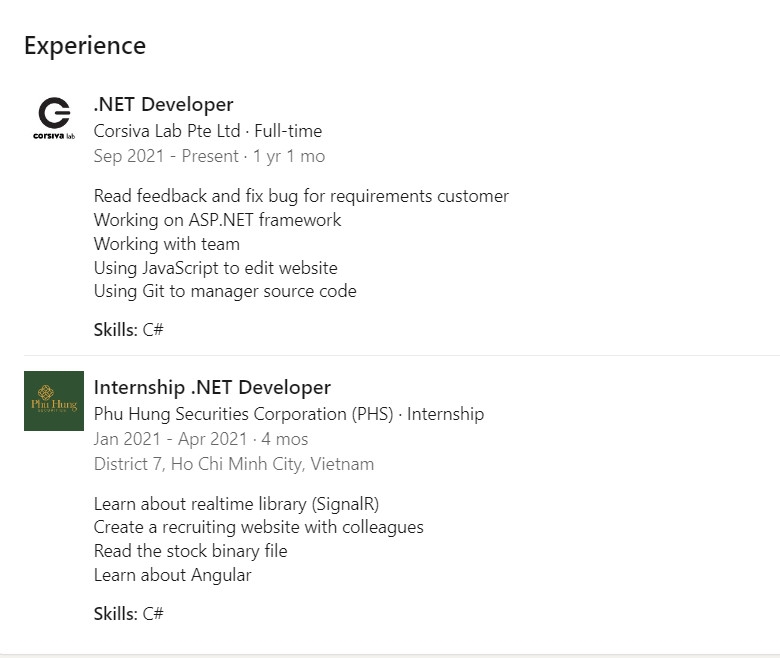Click 'Using Git to manager source code'
The width and height of the screenshot is (780, 658).
coord(225,291)
